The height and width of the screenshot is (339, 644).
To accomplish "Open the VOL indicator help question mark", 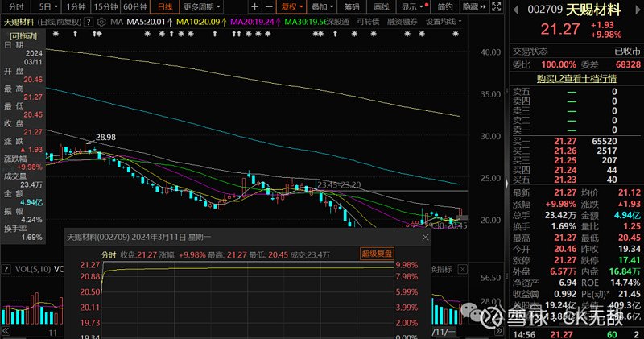I will coord(6,269).
